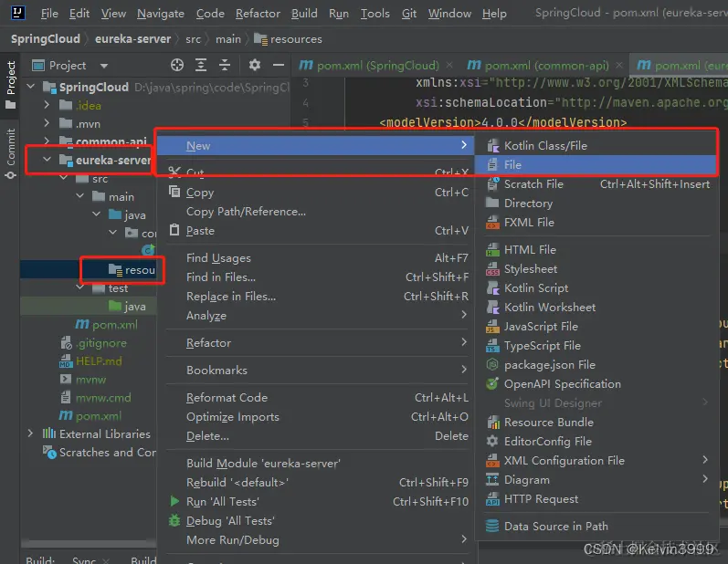Add a Data Source in Path
Viewport: 728px width, 564px height.
point(596,527)
